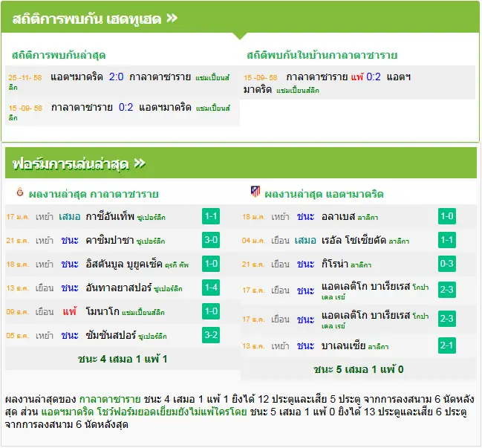
Task: Select the ผลงานล่าสุด แอตฯมาดริด heading
Action: tap(324, 194)
